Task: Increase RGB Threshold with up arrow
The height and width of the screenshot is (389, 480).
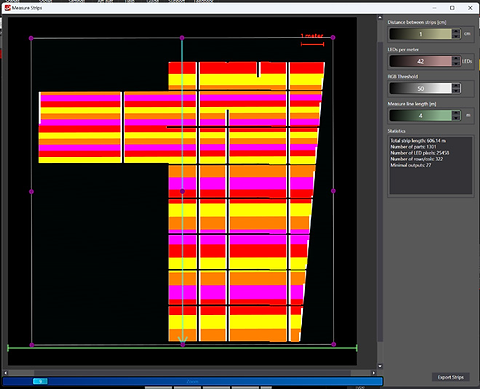Action: tap(456, 86)
